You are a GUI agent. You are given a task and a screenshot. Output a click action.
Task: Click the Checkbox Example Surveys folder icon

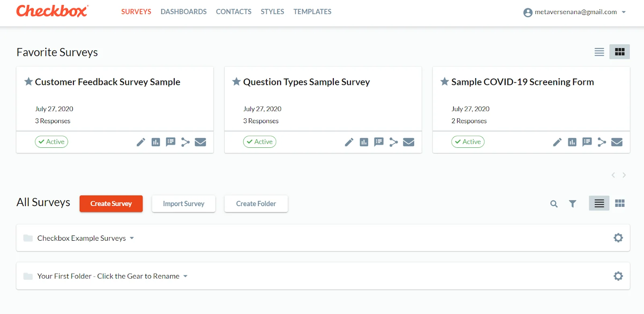point(28,238)
